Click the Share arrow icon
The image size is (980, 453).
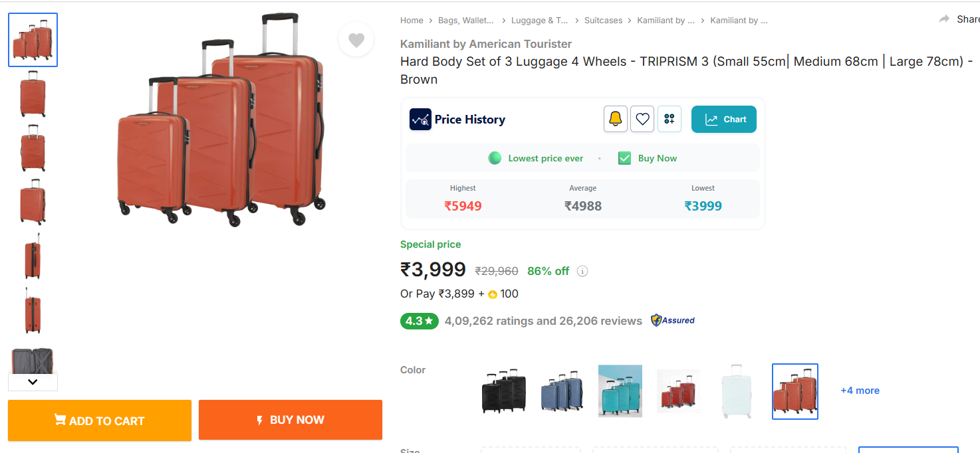point(944,19)
